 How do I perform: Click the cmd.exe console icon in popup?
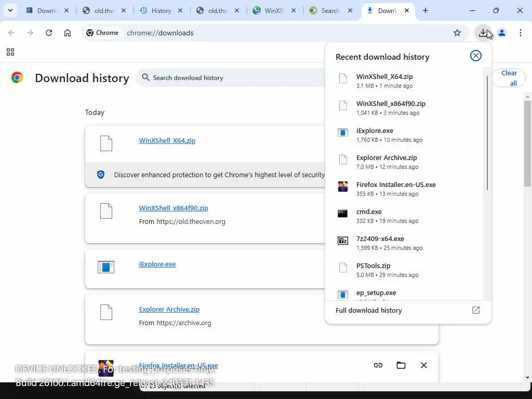tap(343, 214)
